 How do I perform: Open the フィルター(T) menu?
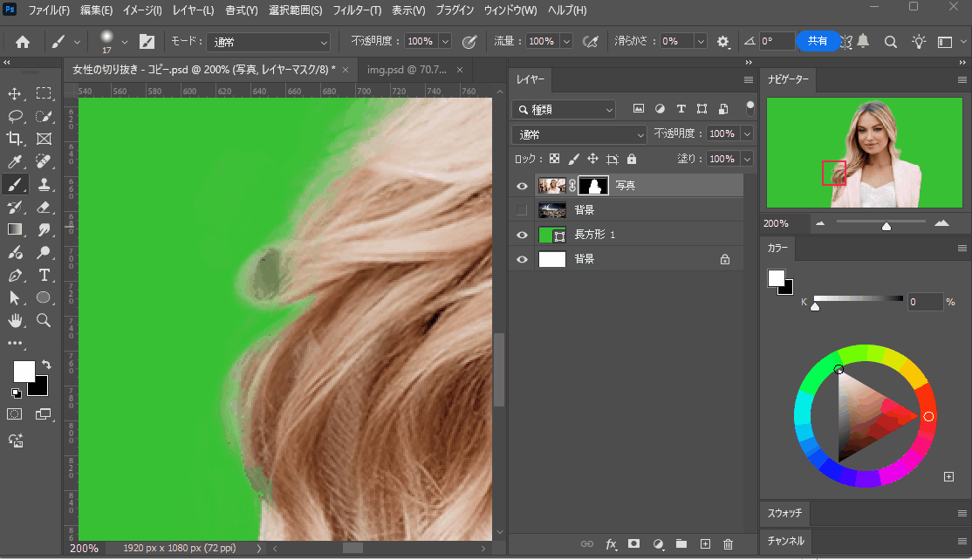point(358,10)
